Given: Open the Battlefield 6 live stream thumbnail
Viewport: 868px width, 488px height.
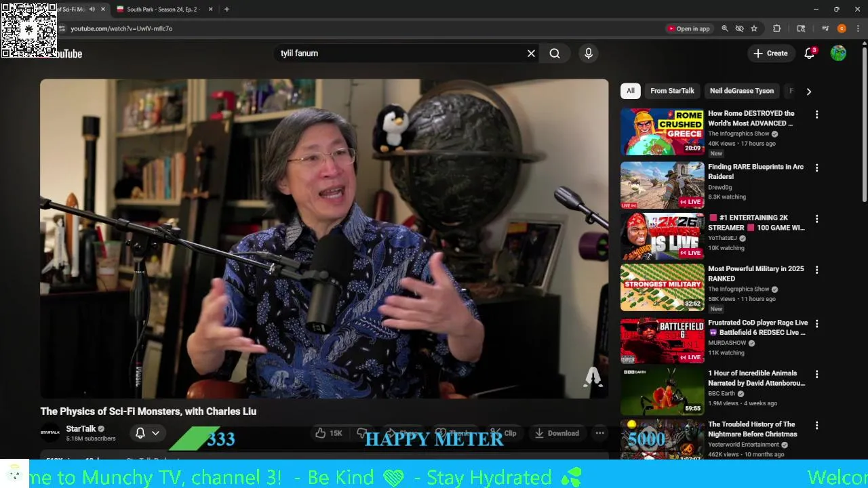Looking at the screenshot, I should point(662,341).
